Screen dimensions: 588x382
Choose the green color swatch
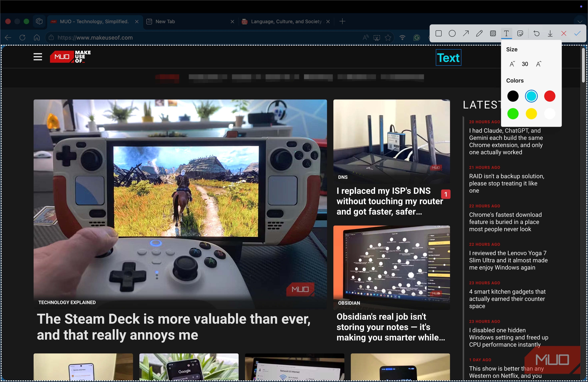coord(513,114)
